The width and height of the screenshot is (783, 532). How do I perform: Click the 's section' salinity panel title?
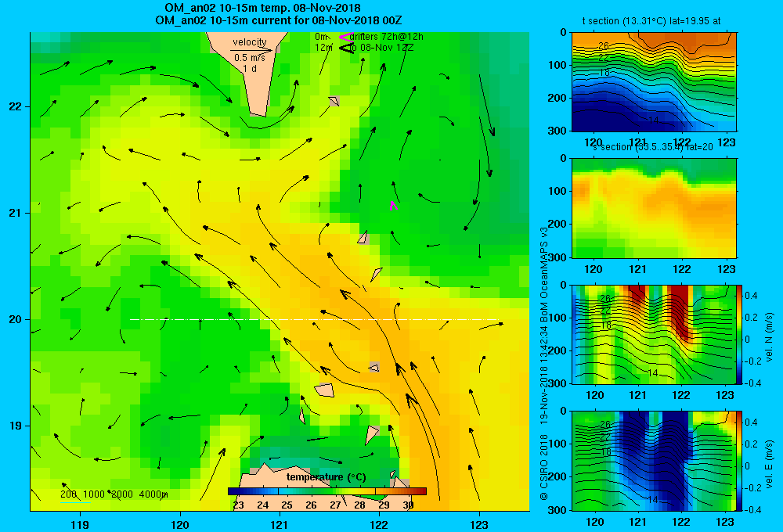653,147
